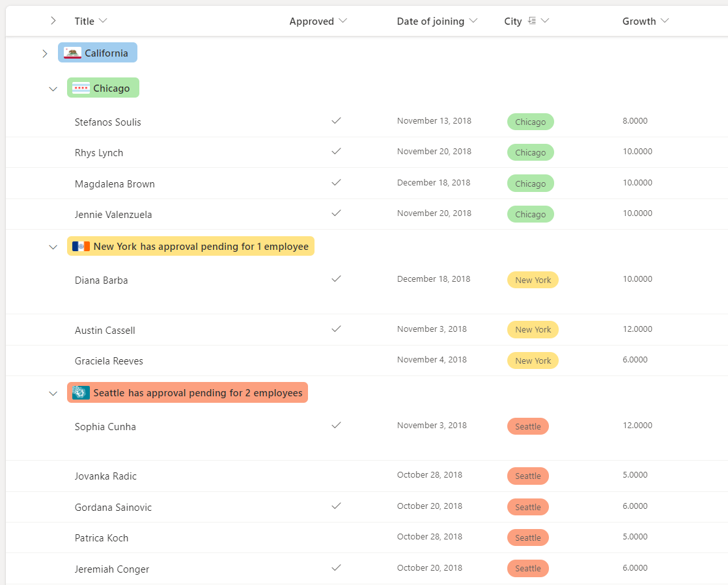Open the Title column menu
The image size is (728, 585).
coord(104,21)
